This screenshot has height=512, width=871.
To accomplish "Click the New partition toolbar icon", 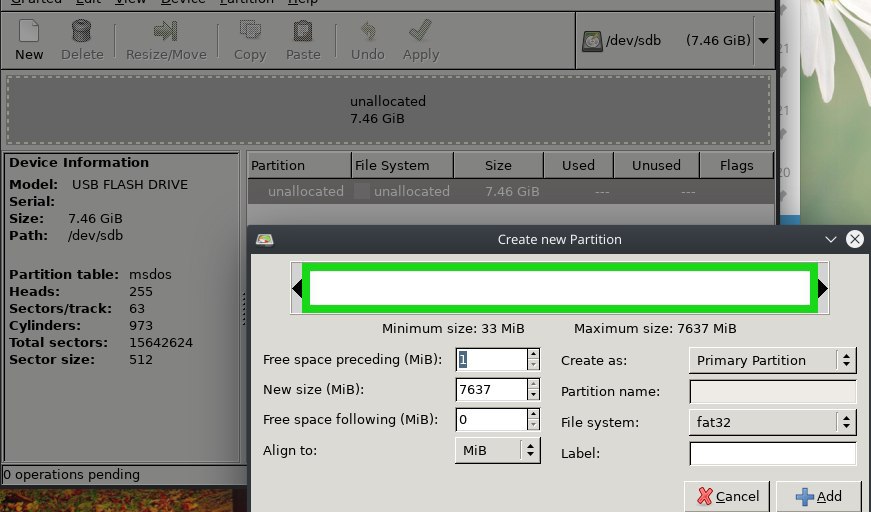I will [x=29, y=31].
